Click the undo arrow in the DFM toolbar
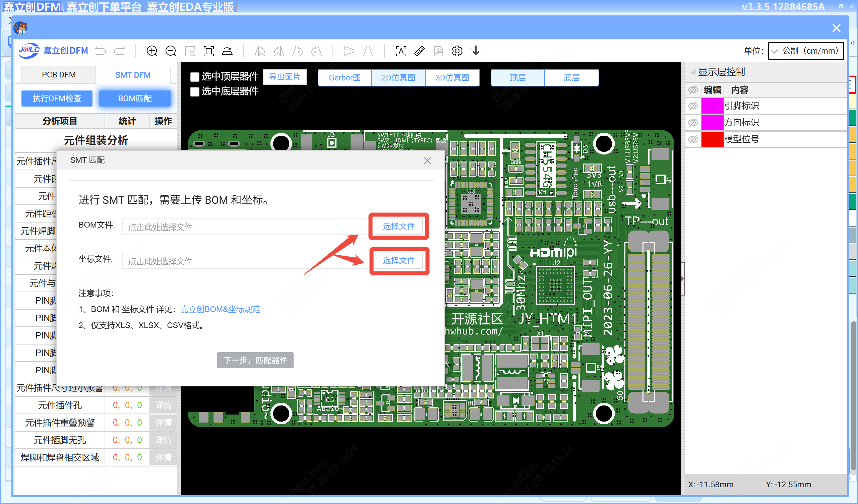Image resolution: width=858 pixels, height=504 pixels. [x=101, y=51]
